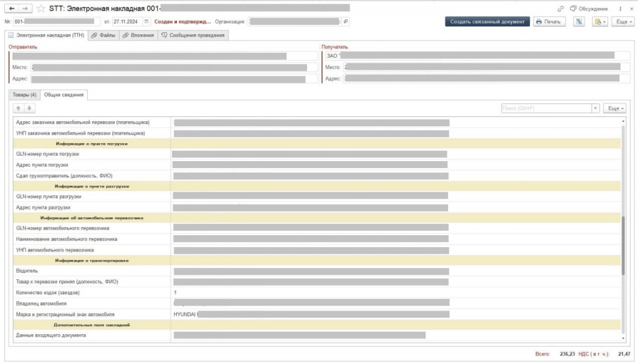
Task: Click the document structure icon button after Печать
Action: (x=579, y=22)
